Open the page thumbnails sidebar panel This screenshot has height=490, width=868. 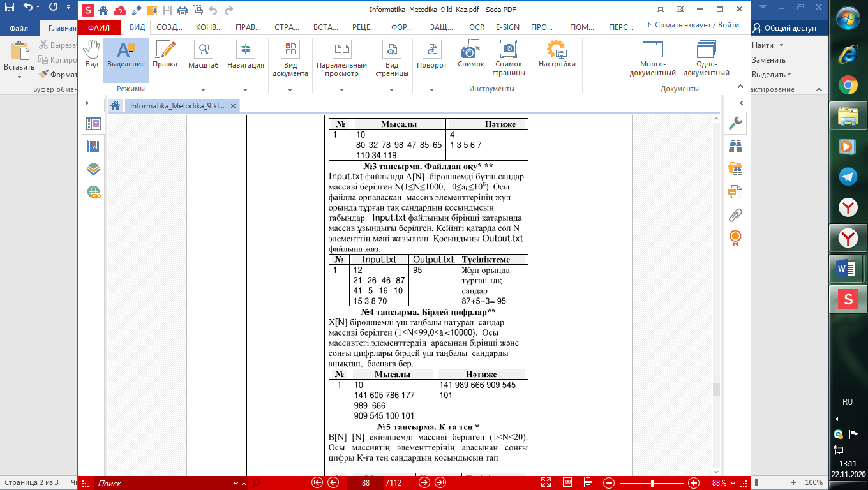(x=93, y=124)
